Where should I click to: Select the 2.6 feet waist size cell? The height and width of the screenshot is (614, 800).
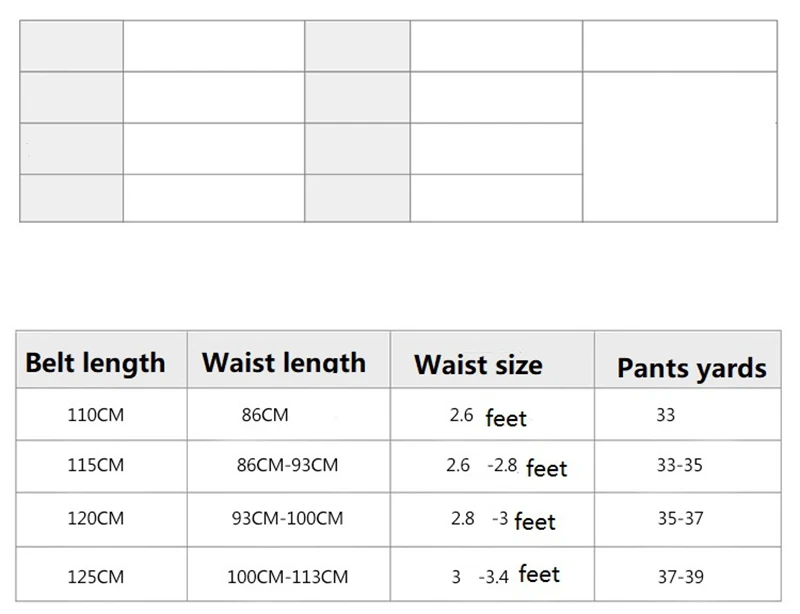(x=492, y=414)
